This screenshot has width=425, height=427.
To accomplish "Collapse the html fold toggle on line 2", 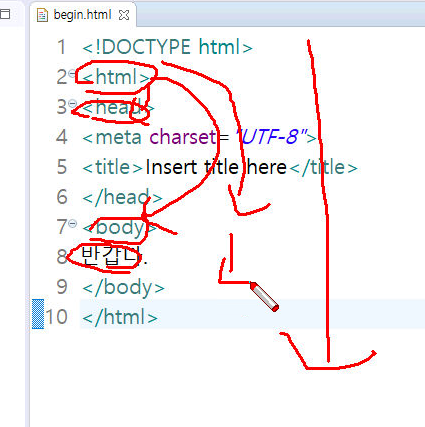I will pyautogui.click(x=72, y=73).
